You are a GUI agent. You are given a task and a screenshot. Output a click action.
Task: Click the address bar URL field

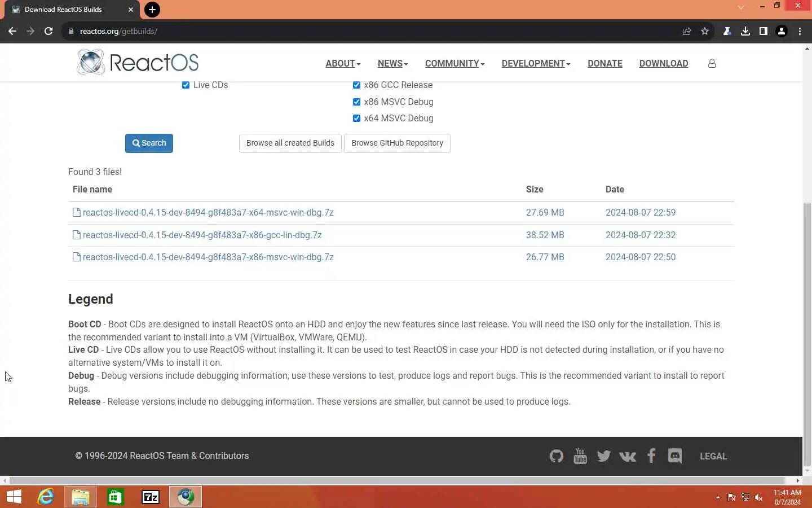point(372,31)
